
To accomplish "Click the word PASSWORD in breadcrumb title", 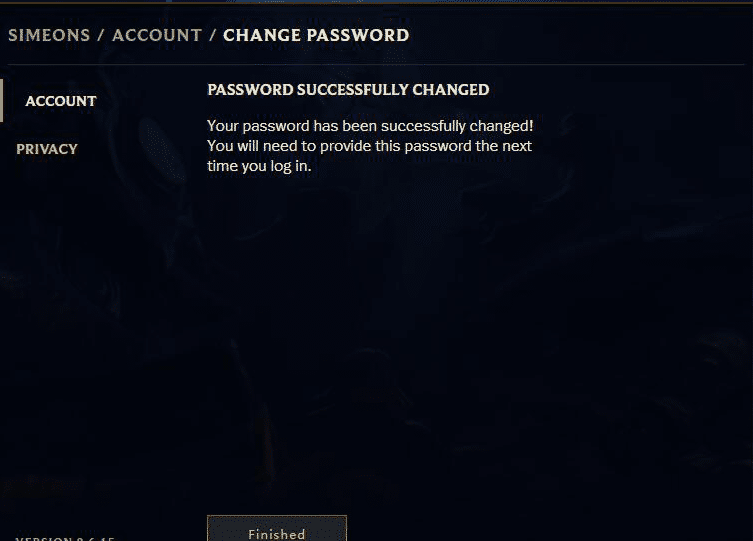I will (358, 35).
